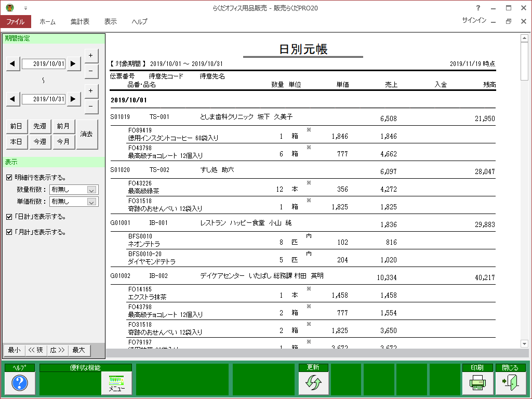Click the vertical scrollbar thumb
Viewport: 532px width, 399px height.
pyautogui.click(x=524, y=61)
